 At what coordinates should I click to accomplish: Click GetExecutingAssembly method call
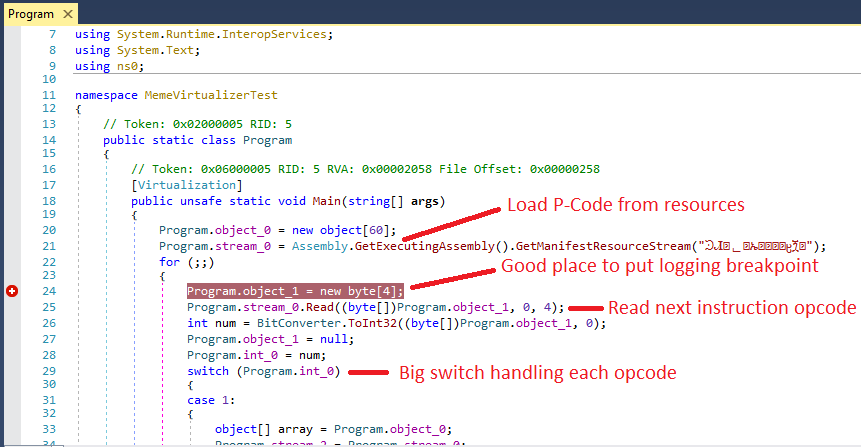coord(438,246)
